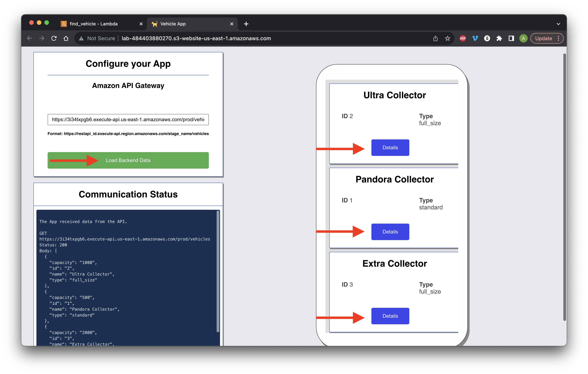Image resolution: width=588 pixels, height=374 pixels.
Task: Click the Ultra Collector heading
Action: (394, 95)
